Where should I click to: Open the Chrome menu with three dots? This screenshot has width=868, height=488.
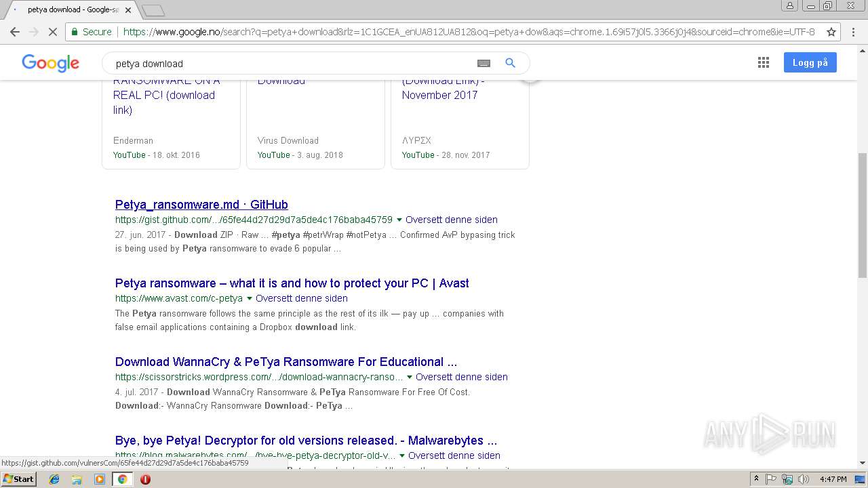click(x=853, y=32)
